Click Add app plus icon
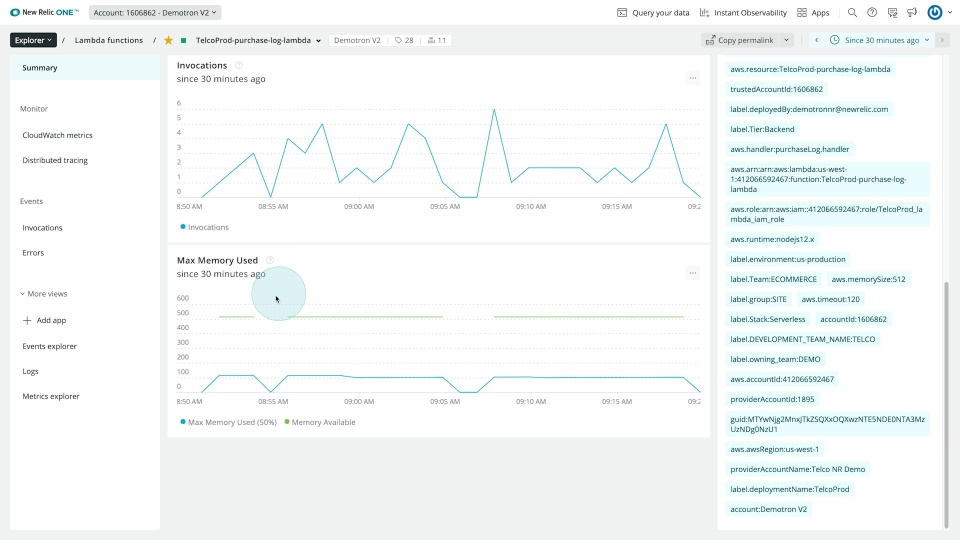This screenshot has height=540, width=960. 26,320
